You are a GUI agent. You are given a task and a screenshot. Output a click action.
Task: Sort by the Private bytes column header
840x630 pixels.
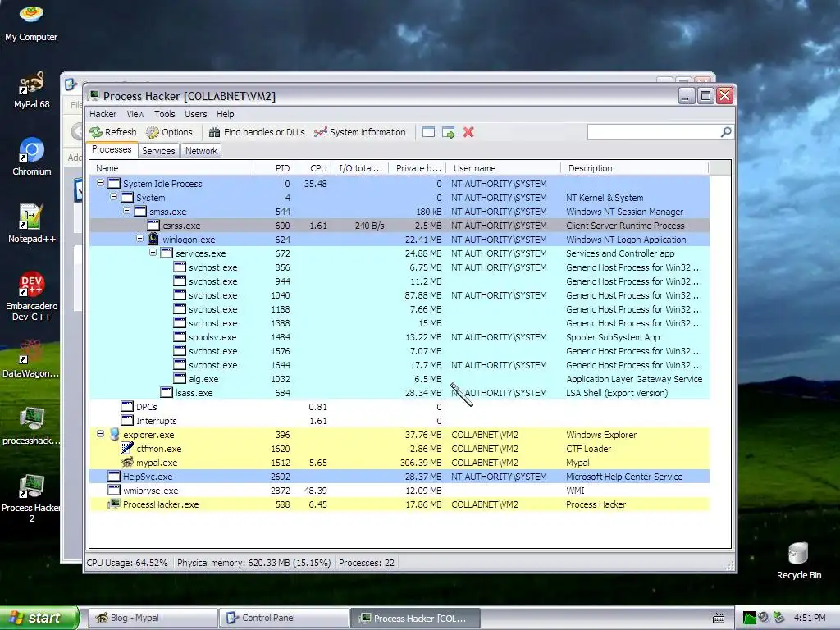click(x=418, y=168)
